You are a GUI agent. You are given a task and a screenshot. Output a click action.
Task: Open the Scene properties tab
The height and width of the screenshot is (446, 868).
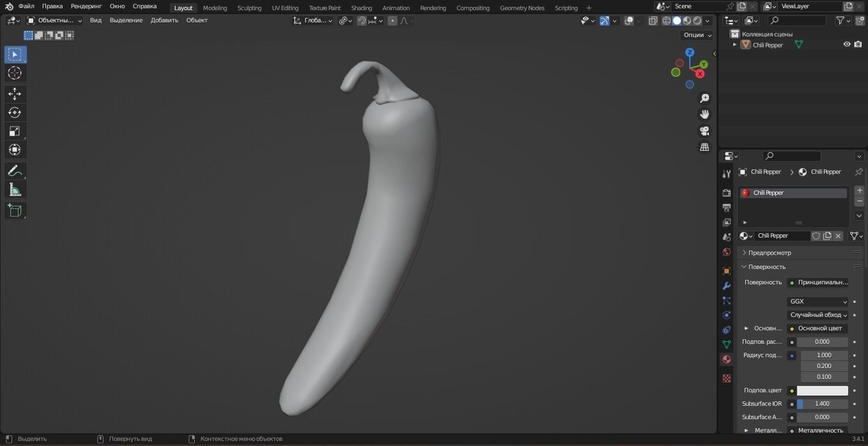point(726,237)
